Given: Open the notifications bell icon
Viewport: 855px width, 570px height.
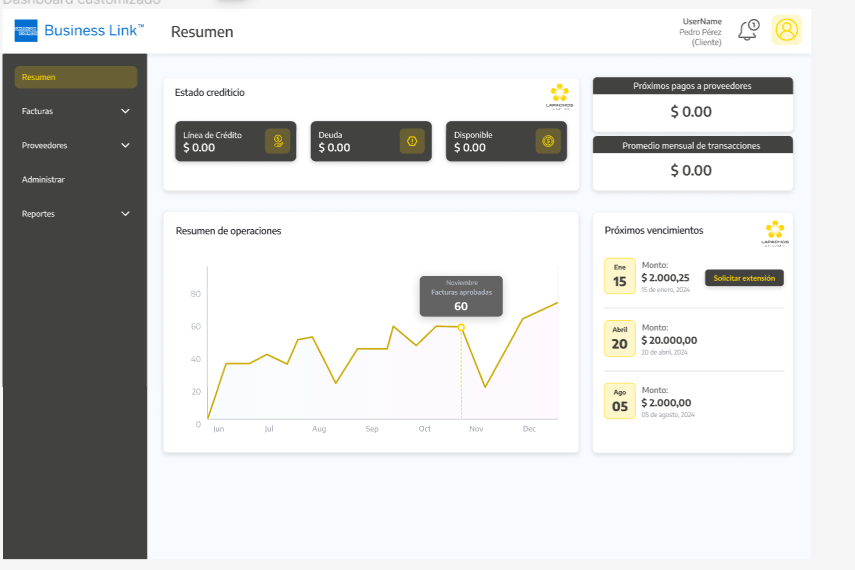Looking at the screenshot, I should (x=748, y=30).
